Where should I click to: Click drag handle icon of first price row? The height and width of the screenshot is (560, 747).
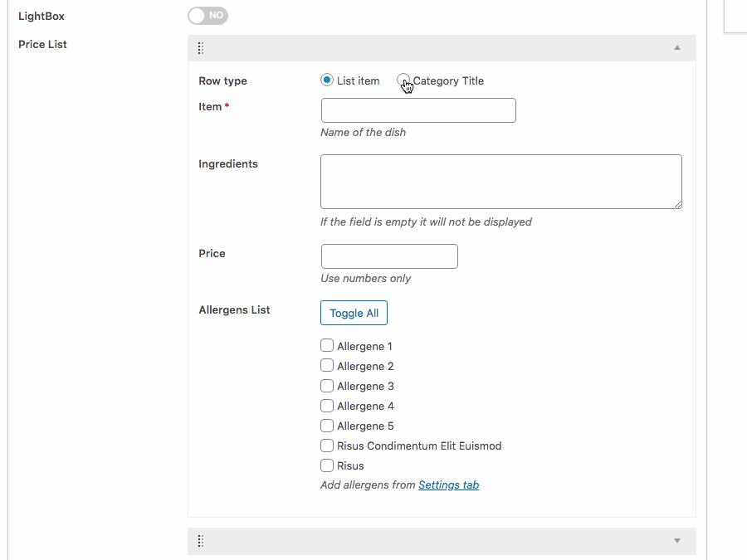pyautogui.click(x=201, y=48)
